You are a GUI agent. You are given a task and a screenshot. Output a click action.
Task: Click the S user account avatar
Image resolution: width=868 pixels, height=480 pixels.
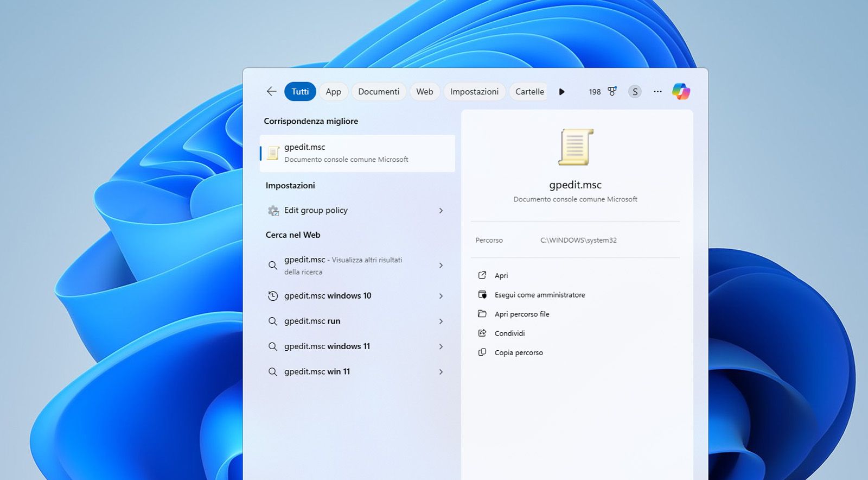coord(635,92)
